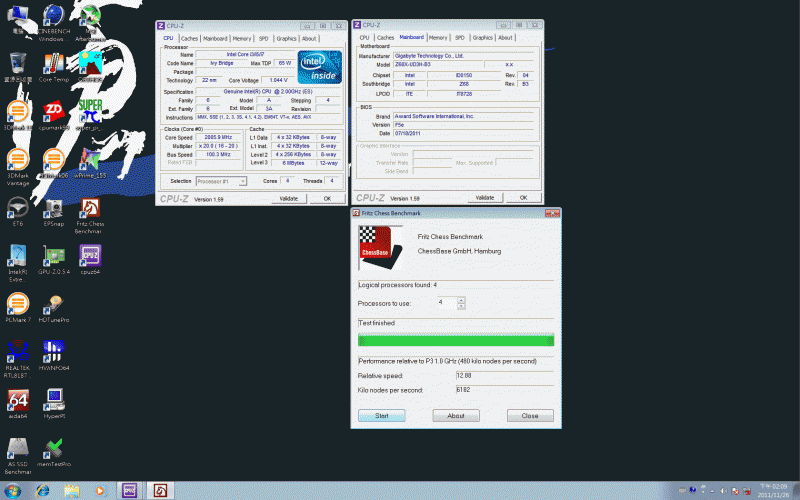Click OK in left CPU-Z window
The image size is (800, 500).
pyautogui.click(x=327, y=198)
